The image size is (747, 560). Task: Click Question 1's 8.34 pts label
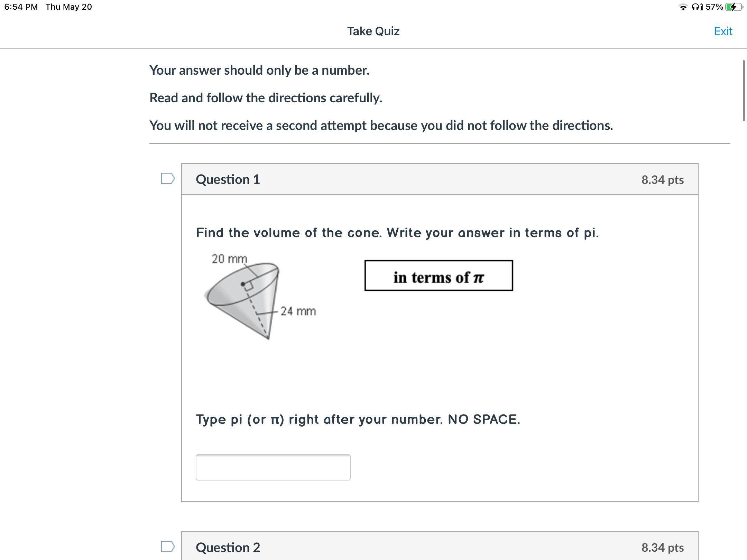coord(662,180)
